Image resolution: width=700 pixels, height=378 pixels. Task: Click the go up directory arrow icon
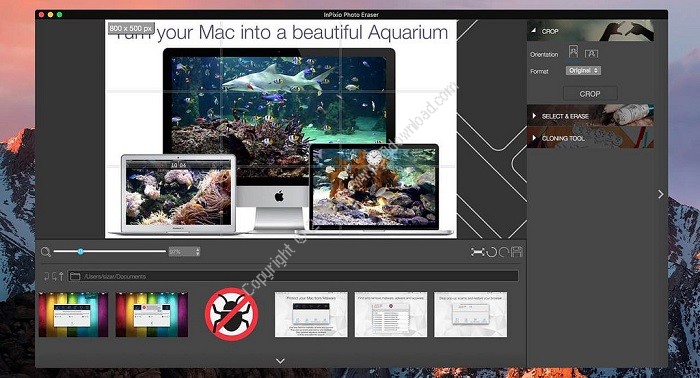click(x=61, y=276)
